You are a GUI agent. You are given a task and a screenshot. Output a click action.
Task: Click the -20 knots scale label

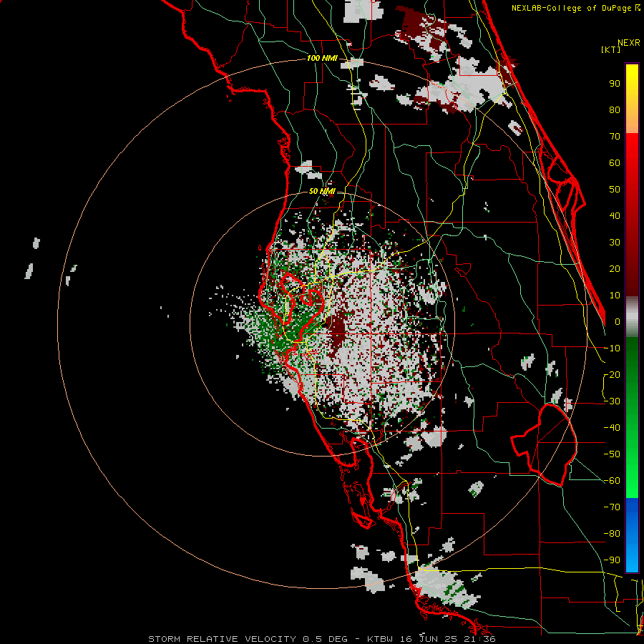(x=612, y=375)
